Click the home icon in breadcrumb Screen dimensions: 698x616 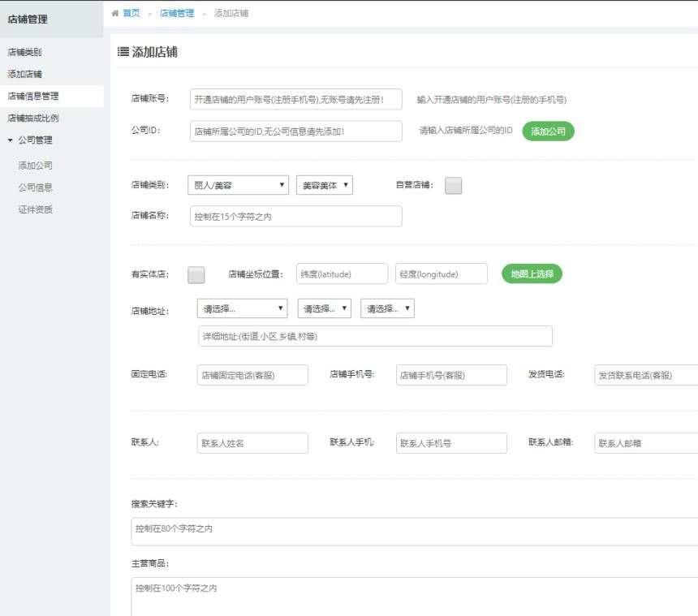click(115, 13)
